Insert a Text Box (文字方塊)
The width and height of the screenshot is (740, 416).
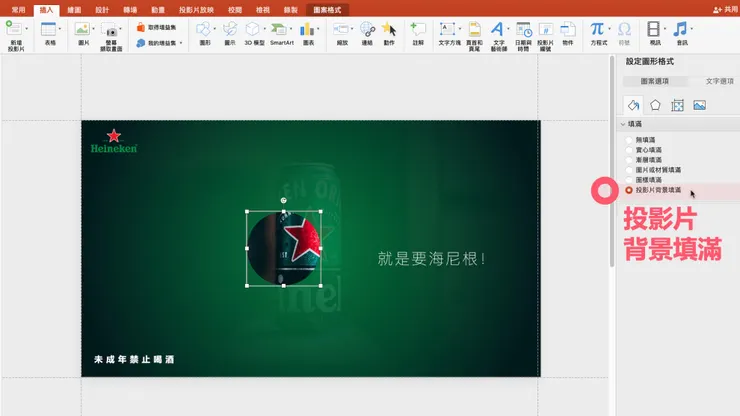click(449, 34)
